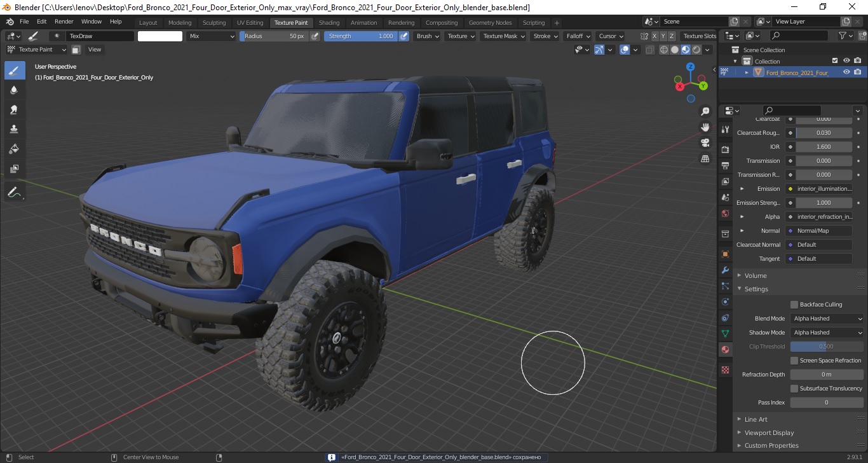Image resolution: width=868 pixels, height=463 pixels.
Task: Switch to the Geometry Nodes workspace tab
Action: pyautogui.click(x=490, y=23)
